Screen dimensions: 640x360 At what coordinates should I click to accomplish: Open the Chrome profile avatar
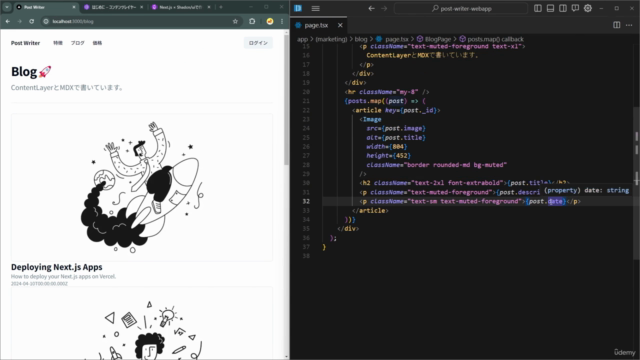point(270,21)
